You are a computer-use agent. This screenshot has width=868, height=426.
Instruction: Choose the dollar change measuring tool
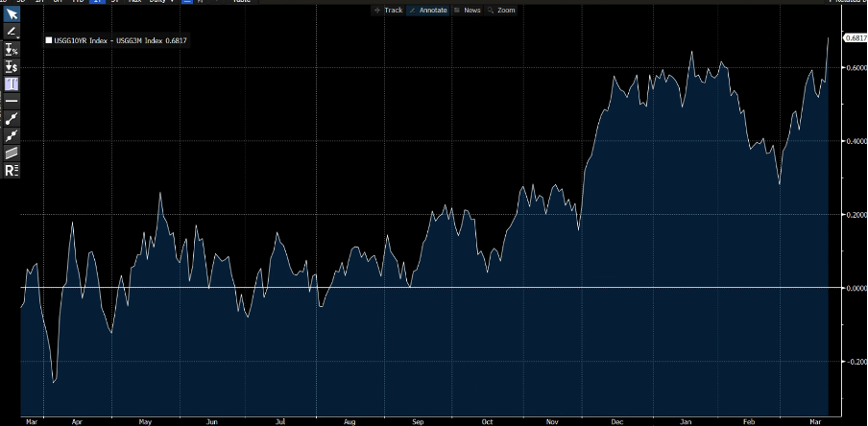coord(12,66)
